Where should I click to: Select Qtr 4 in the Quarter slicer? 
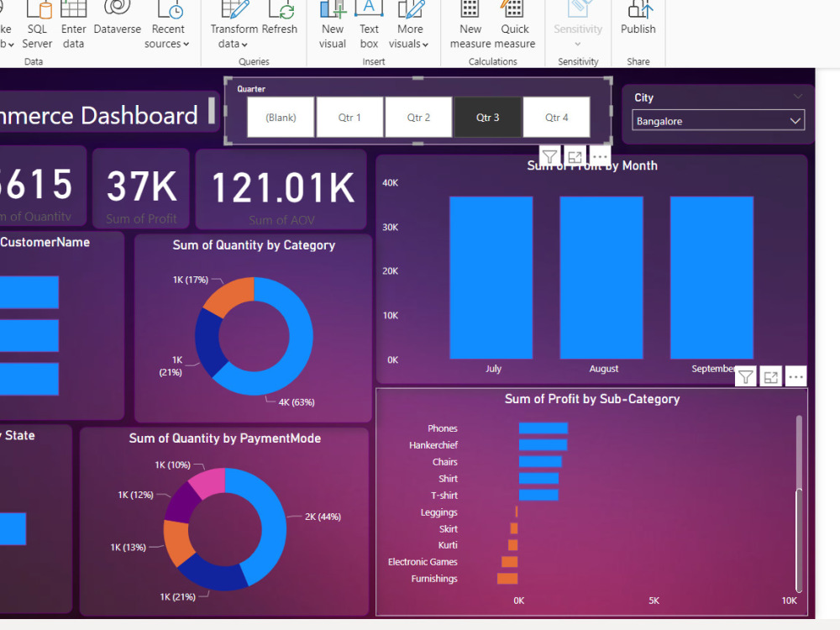(x=556, y=117)
